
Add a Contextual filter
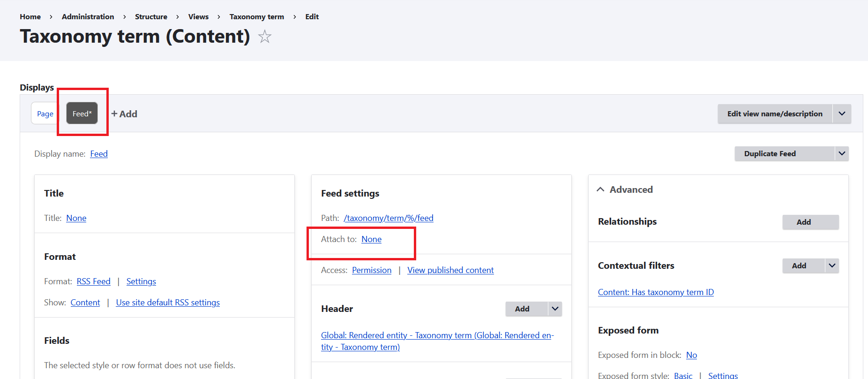pos(803,265)
